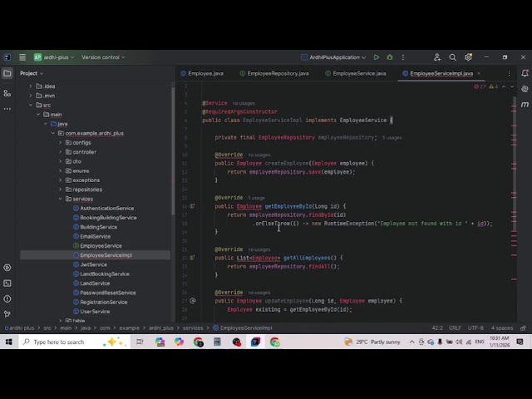Open the Services tool window icon

pyautogui.click(x=7, y=268)
